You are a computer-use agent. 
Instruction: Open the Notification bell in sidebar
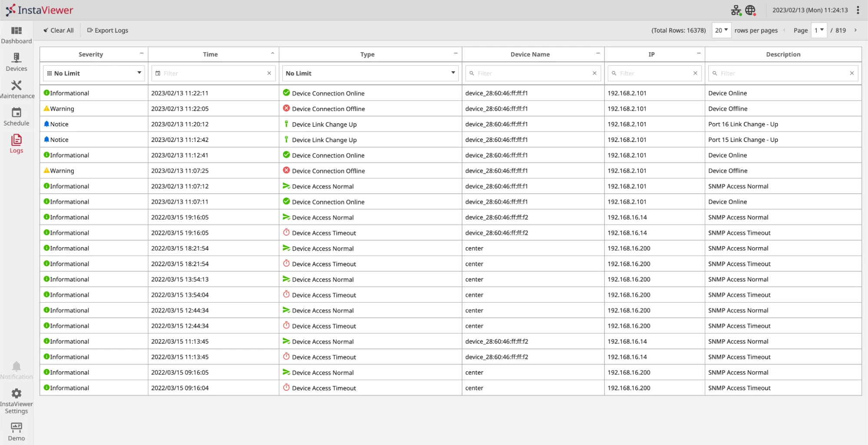click(x=17, y=371)
